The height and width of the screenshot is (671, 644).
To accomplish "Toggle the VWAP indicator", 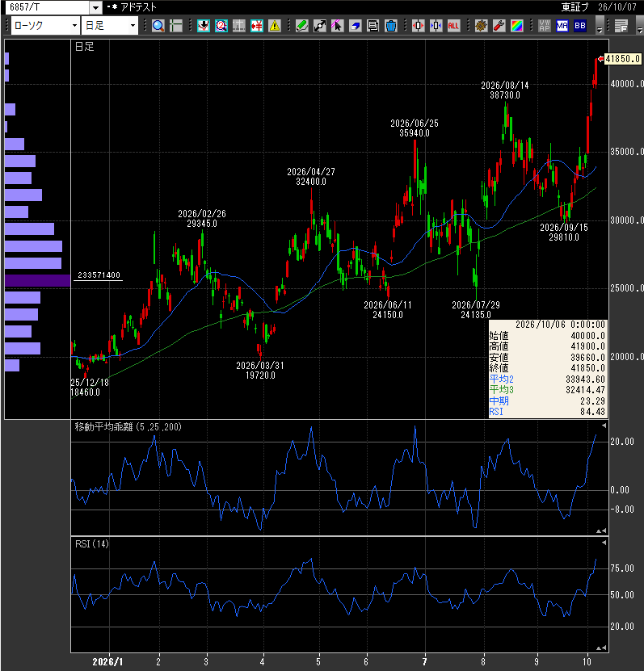I will [x=545, y=26].
